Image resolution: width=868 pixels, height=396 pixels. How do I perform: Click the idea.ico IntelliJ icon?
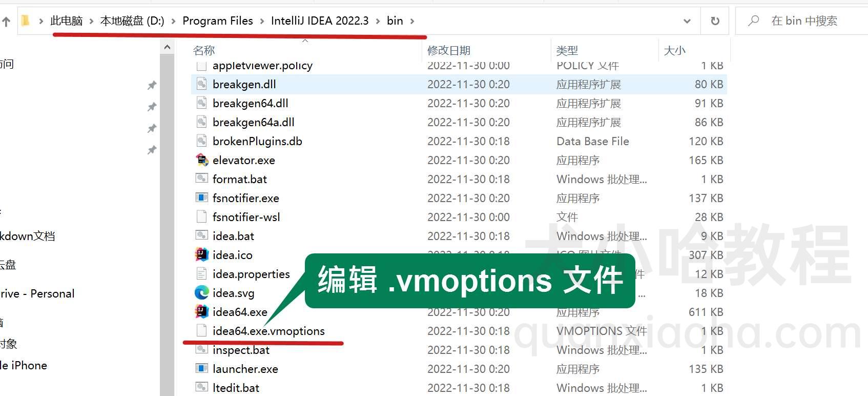pos(202,255)
